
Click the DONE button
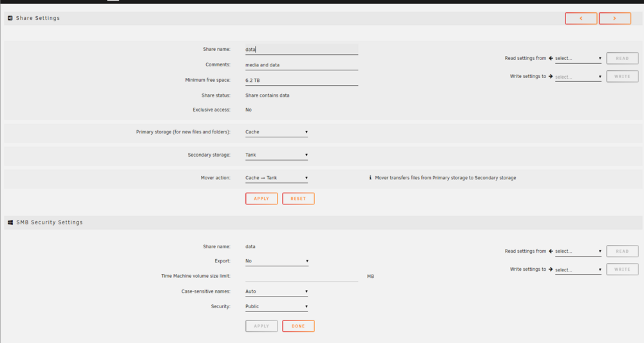[x=298, y=326]
